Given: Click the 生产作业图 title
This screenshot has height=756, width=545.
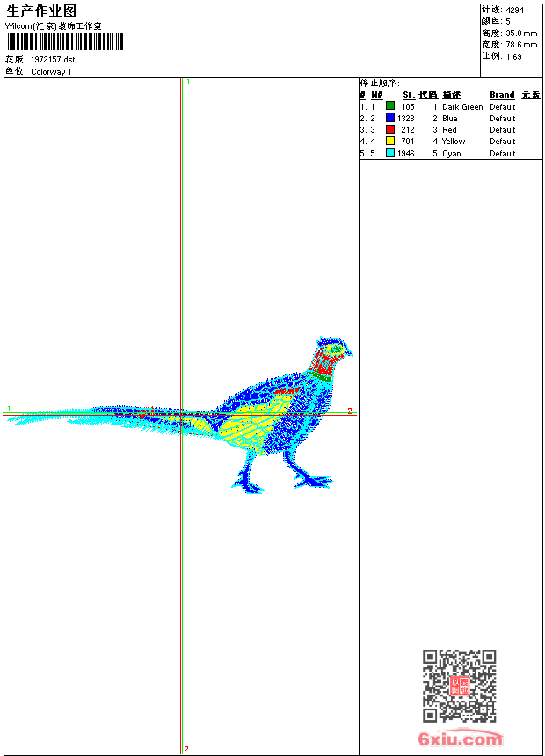Looking at the screenshot, I should (x=41, y=11).
